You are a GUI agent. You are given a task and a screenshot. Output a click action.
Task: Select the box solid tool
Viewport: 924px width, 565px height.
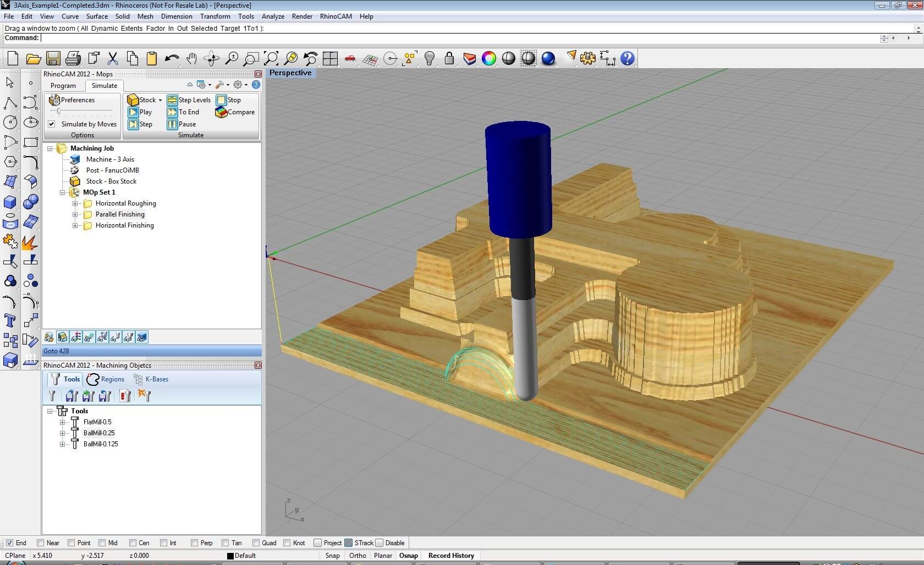click(10, 202)
